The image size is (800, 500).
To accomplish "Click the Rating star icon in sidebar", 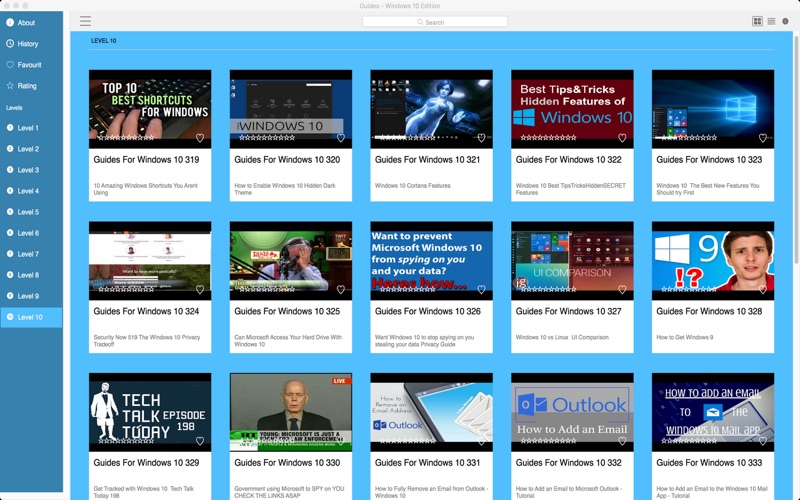I will (10, 86).
